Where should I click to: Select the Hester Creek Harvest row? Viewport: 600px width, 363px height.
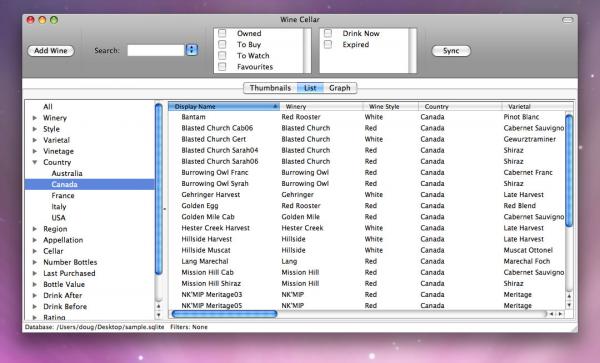[x=367, y=228]
